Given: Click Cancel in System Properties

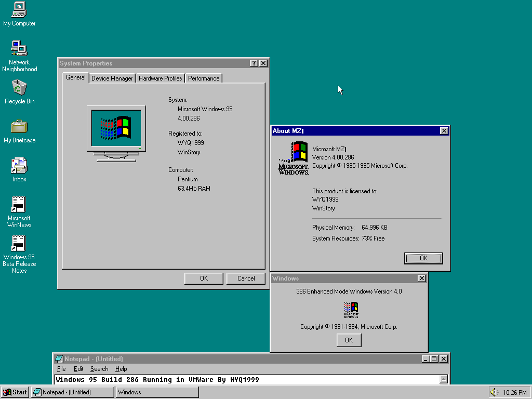Looking at the screenshot, I should [246, 278].
